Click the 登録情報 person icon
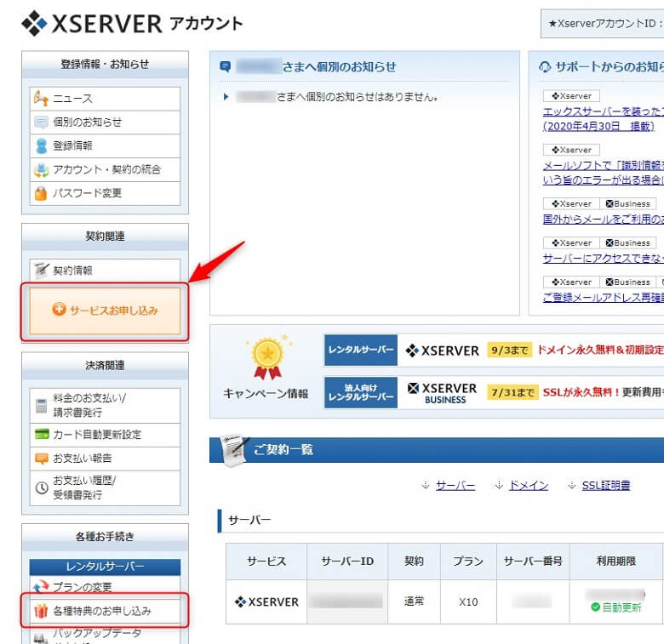 pyautogui.click(x=41, y=146)
